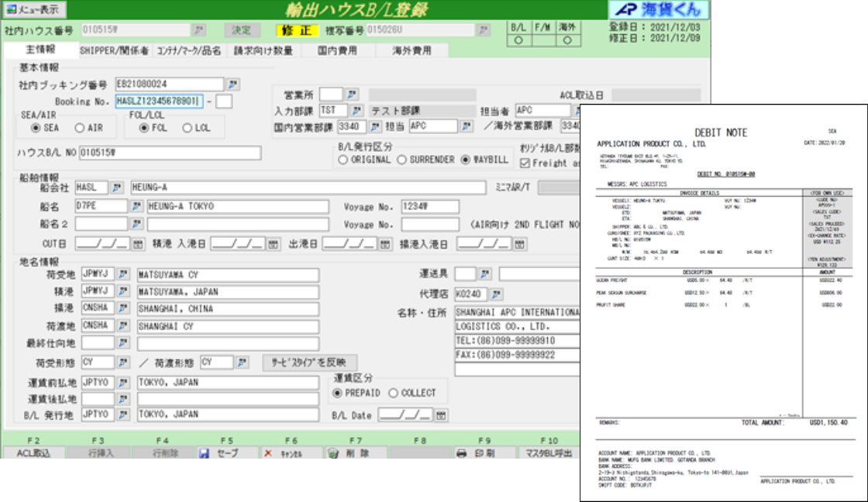
Task: Open lookup beside 運賃後払地 field
Action: (123, 398)
